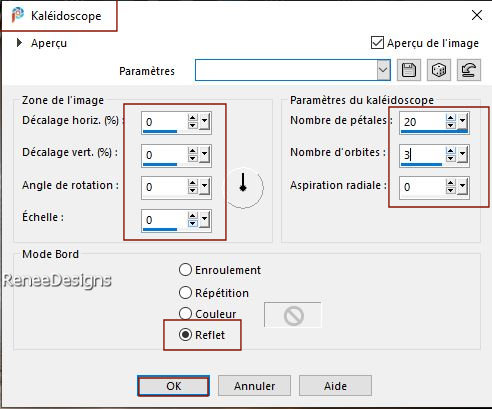Click the rotation angle dial
This screenshot has width=492, height=409.
244,187
